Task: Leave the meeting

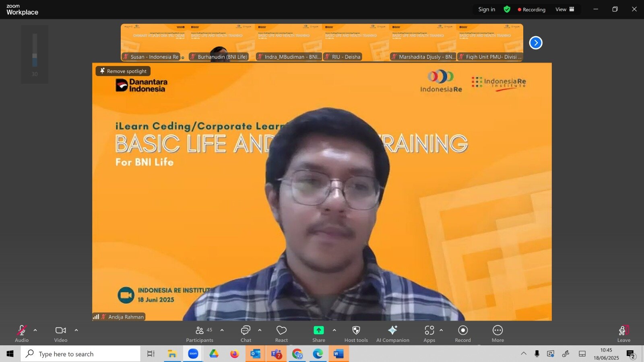Action: point(623,333)
